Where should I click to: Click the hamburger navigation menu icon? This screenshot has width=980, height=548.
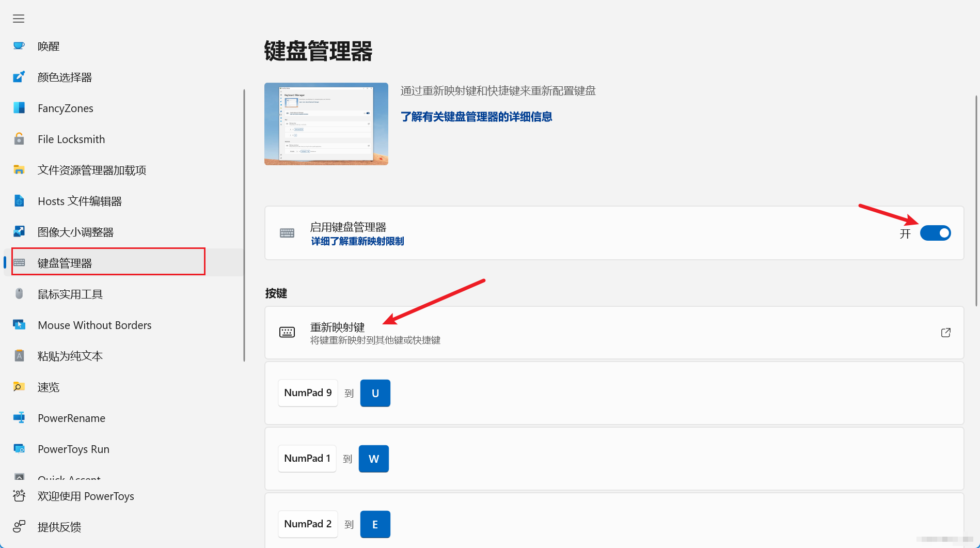tap(19, 19)
